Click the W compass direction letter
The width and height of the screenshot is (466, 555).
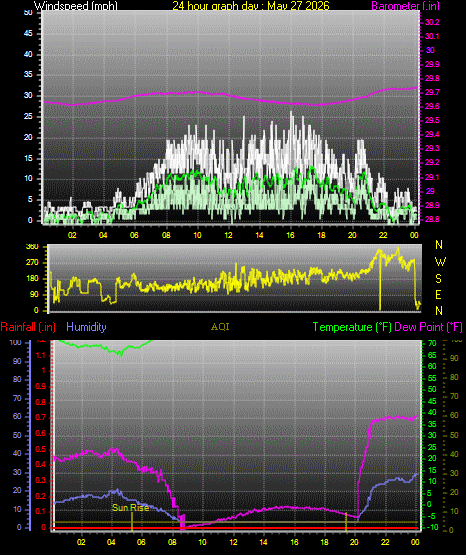click(x=440, y=262)
